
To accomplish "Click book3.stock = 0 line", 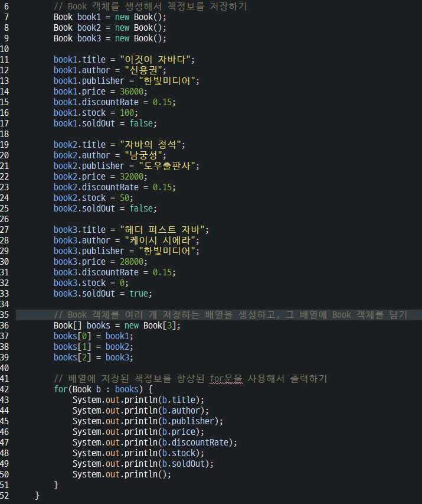I will point(91,282).
